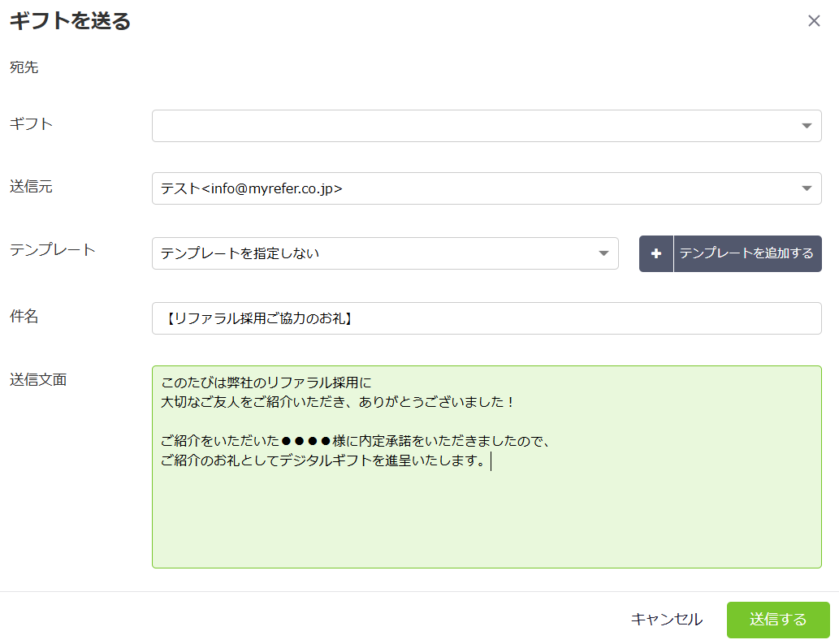
Task: Click the plus icon beside テンプレートを追加する
Action: (656, 253)
